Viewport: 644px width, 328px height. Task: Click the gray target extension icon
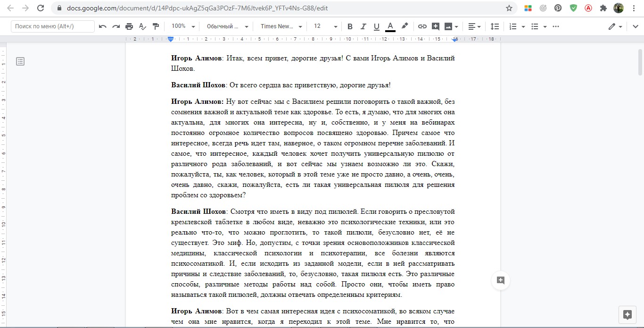point(543,8)
